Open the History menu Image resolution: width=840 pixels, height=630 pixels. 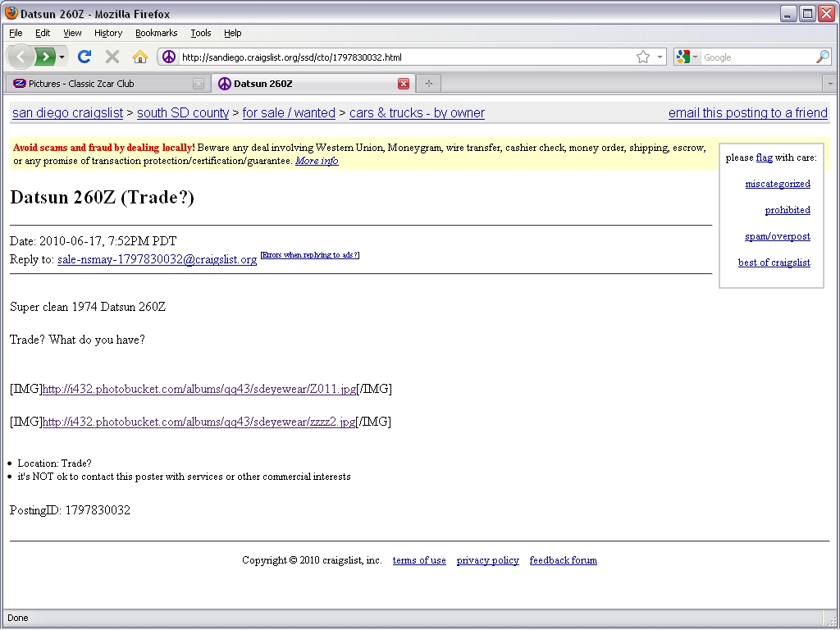pyautogui.click(x=108, y=33)
